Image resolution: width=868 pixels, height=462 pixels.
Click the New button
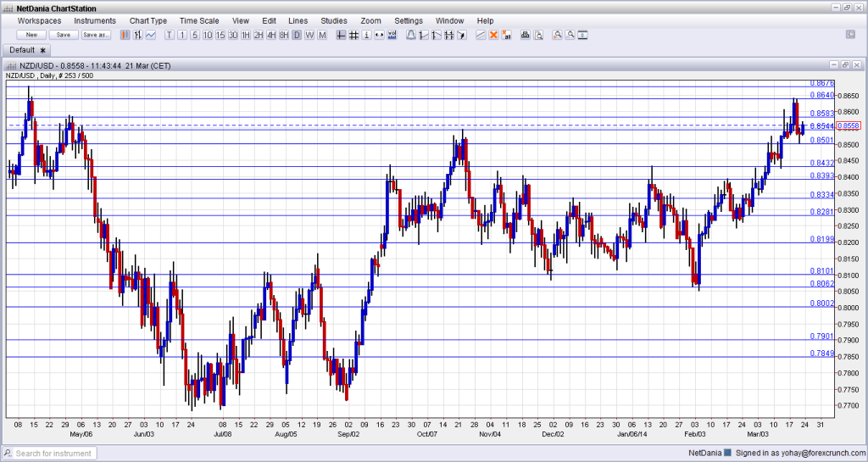click(x=31, y=35)
